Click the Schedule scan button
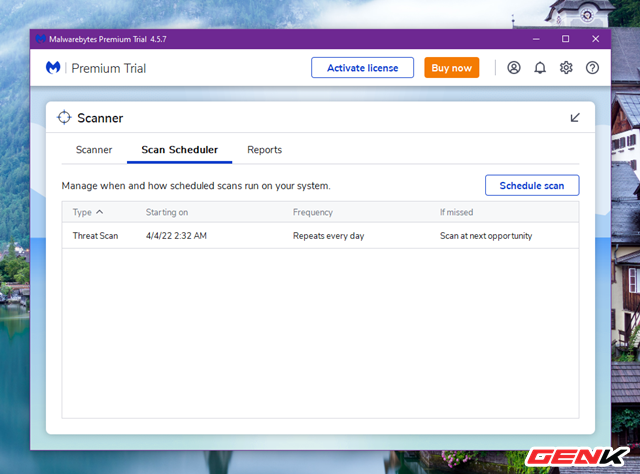 (x=531, y=186)
